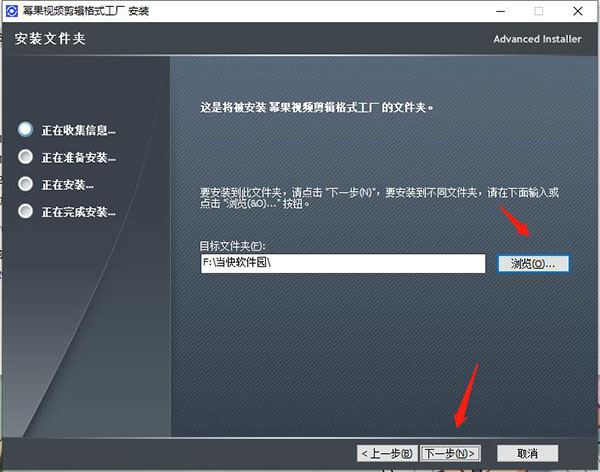The image size is (600, 472).
Task: Click the 正在收集信息... step text
Action: click(78, 130)
